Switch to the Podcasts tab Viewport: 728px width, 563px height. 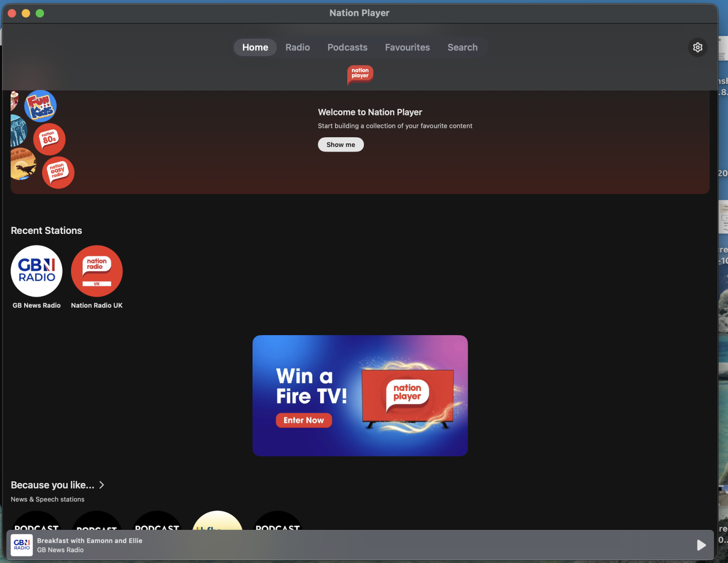[347, 47]
